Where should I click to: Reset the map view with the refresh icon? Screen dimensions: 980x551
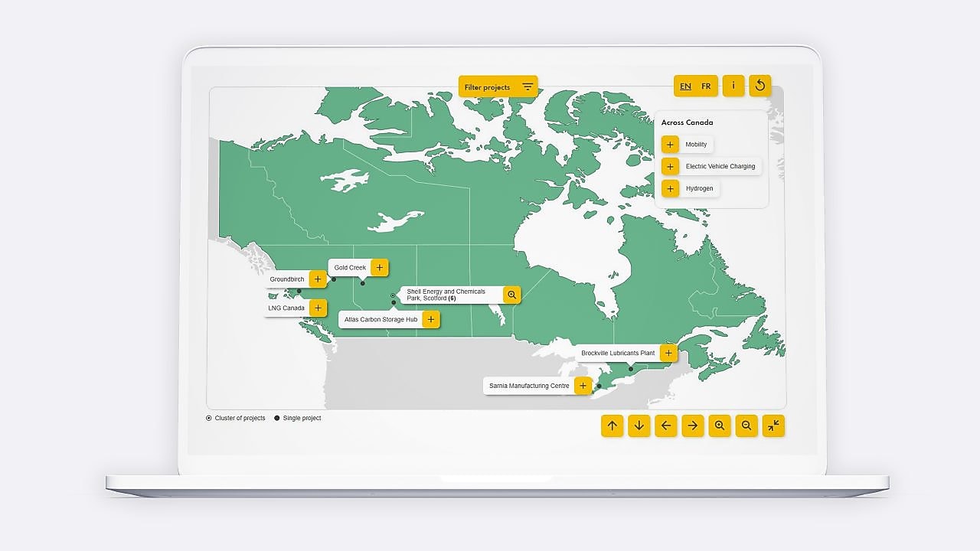click(x=759, y=85)
